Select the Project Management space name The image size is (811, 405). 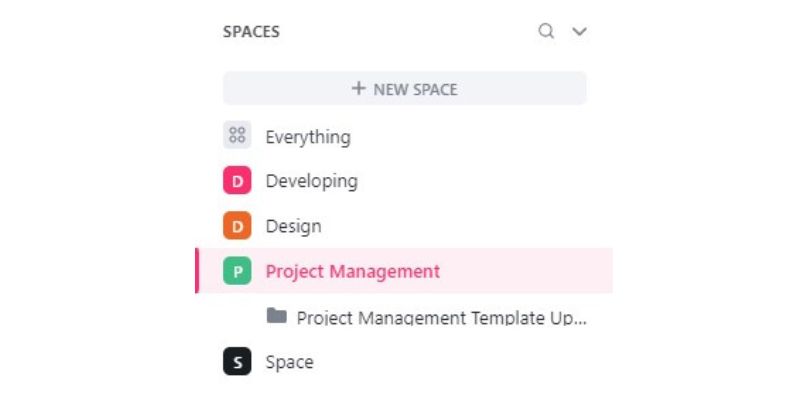pyautogui.click(x=353, y=272)
